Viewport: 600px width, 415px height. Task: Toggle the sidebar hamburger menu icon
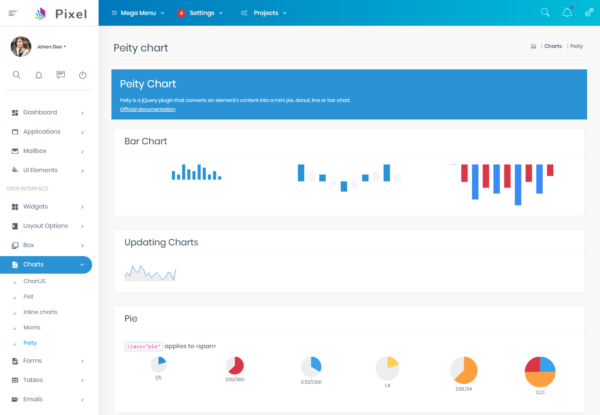[x=13, y=13]
